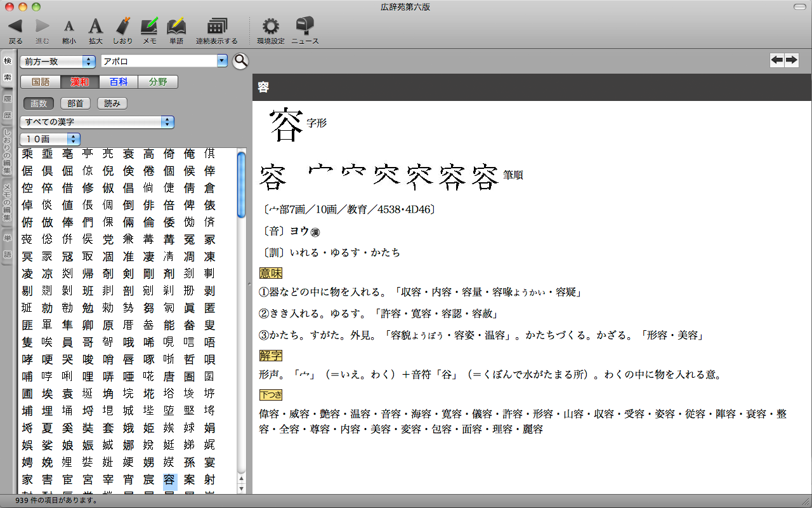
Task: Open the ニュース mailbox icon
Action: pyautogui.click(x=305, y=27)
